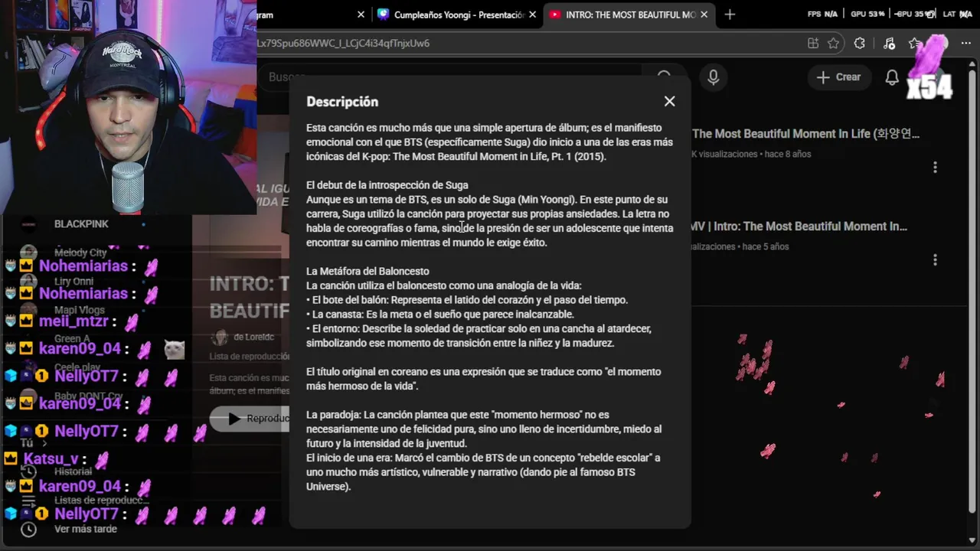Image resolution: width=980 pixels, height=551 pixels.
Task: Expand the Tú section chevron
Action: point(44,443)
